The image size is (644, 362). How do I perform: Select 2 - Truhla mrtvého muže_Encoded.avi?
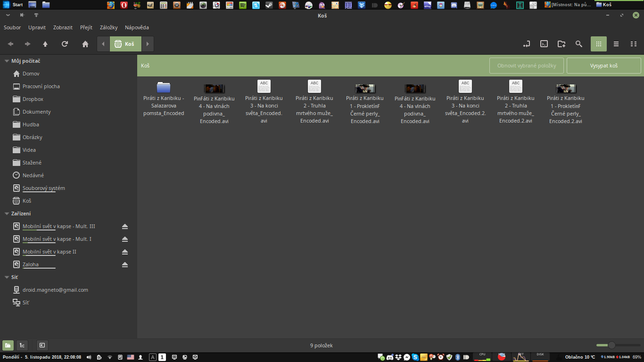314,102
